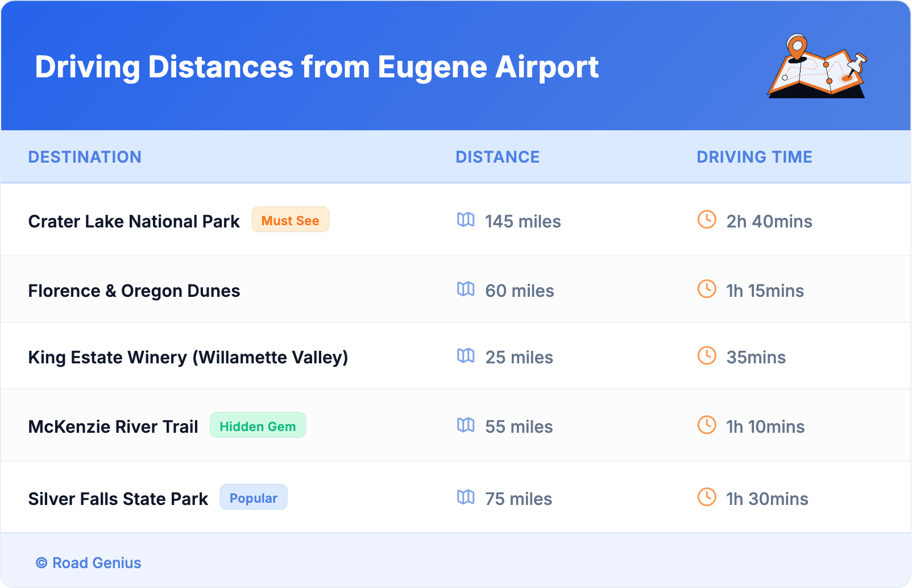Click map icon beside 55 miles

point(466,425)
